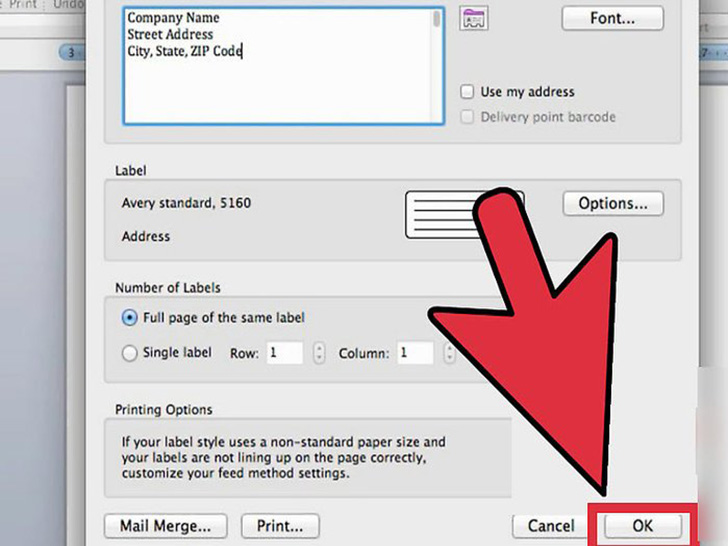Click the Company Name line

[x=173, y=18]
